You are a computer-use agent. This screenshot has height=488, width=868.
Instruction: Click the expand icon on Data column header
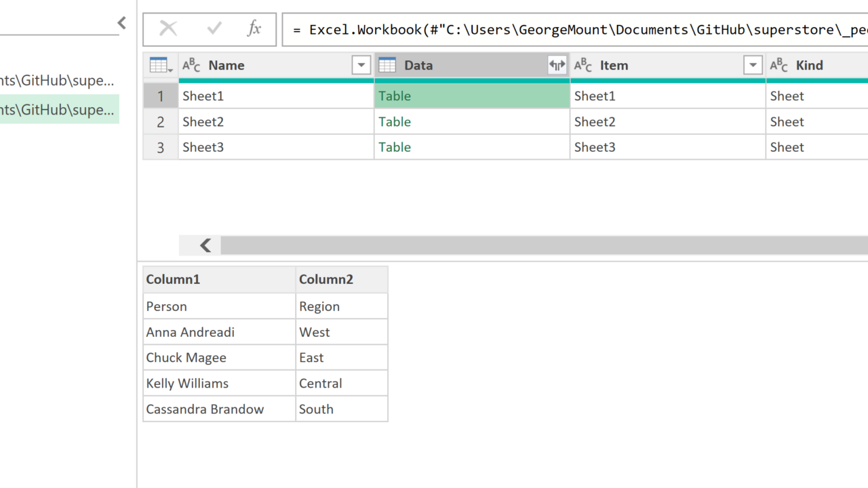[x=557, y=66]
